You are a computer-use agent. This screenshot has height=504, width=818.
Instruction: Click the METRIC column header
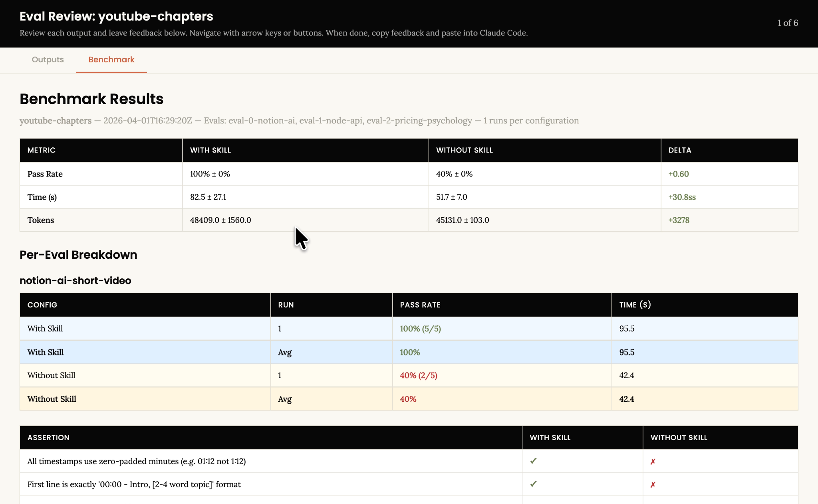tap(41, 150)
